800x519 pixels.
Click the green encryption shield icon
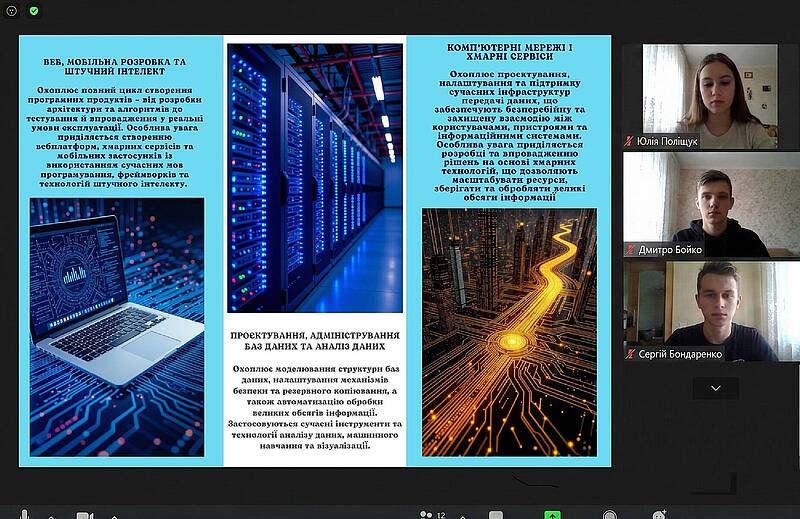pos(34,10)
